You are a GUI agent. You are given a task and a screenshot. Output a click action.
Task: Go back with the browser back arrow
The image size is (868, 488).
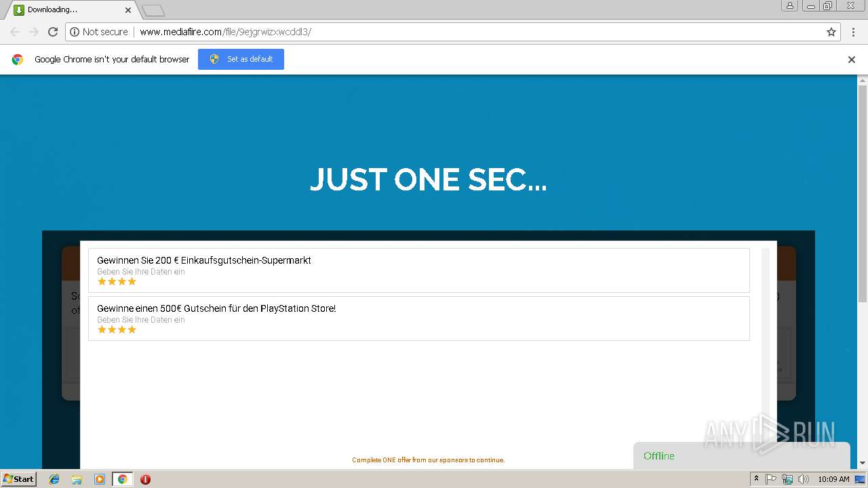pyautogui.click(x=15, y=32)
